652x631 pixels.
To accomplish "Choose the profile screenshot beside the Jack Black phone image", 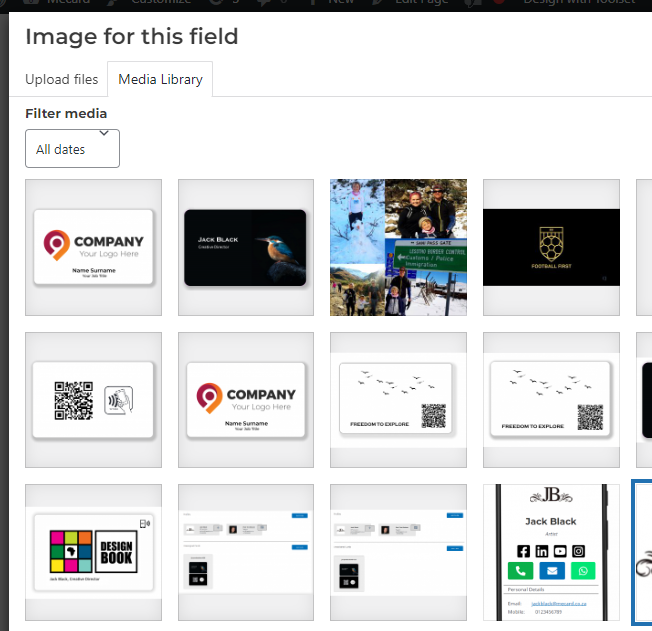I will point(398,552).
